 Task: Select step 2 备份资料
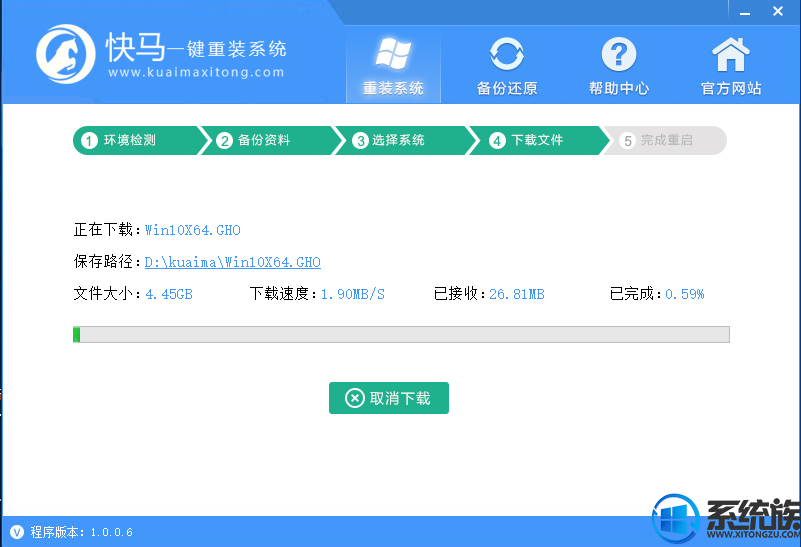270,140
